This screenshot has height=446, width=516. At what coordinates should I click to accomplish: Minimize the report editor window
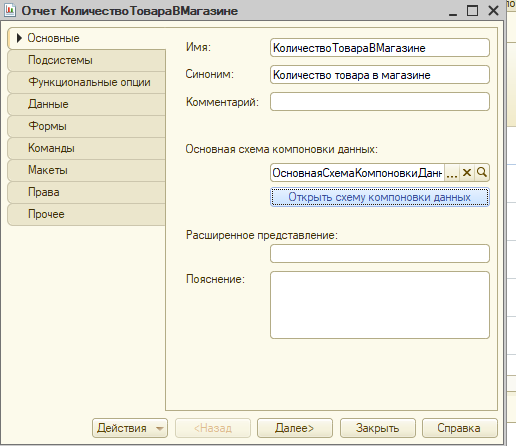[453, 11]
